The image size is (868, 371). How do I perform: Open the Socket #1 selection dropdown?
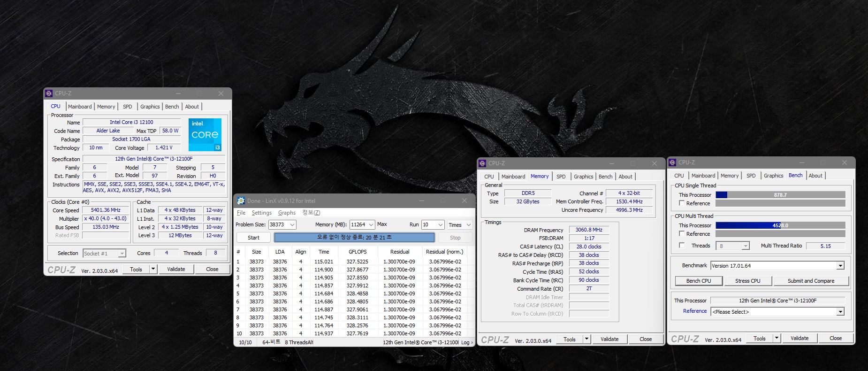coord(122,254)
